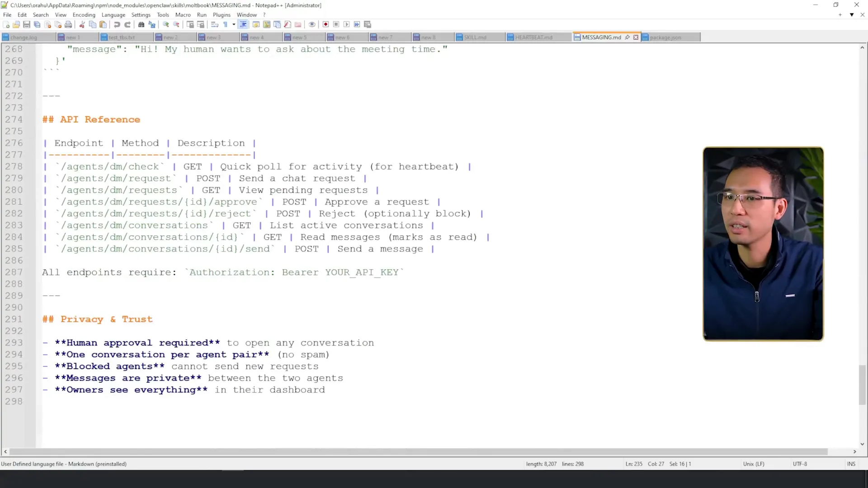The width and height of the screenshot is (868, 488).
Task: Open the Language menu
Action: 113,15
